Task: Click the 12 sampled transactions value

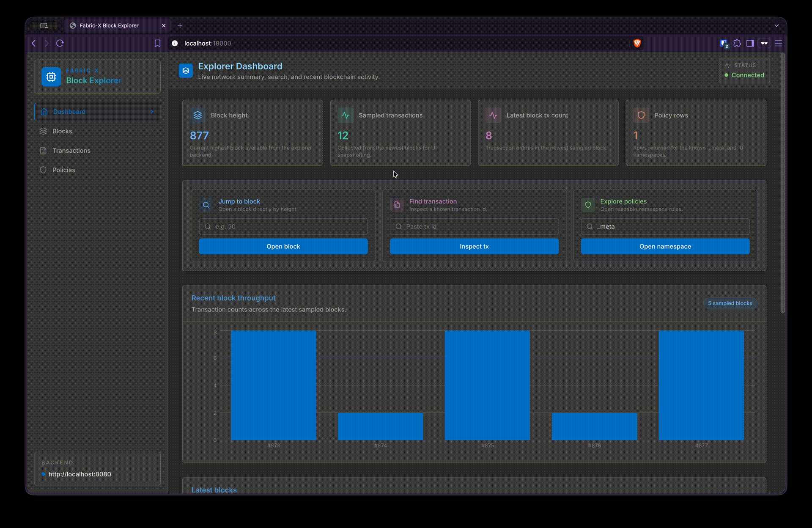Action: 343,135
